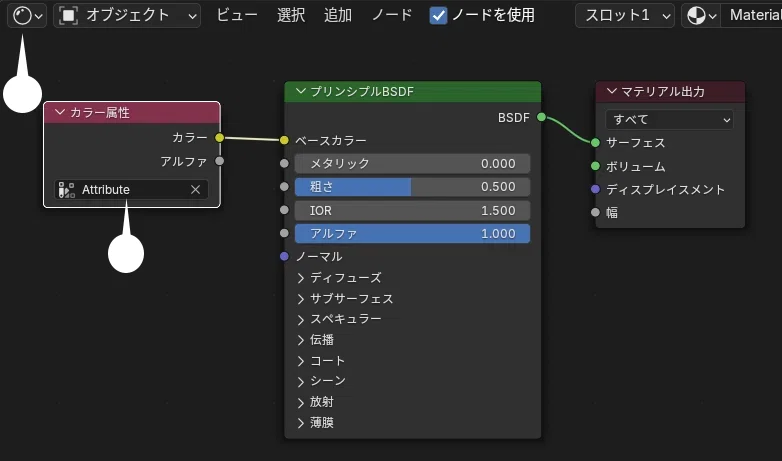782x461 pixels.
Task: Select the マテリアル出力 node header
Action: [670, 92]
